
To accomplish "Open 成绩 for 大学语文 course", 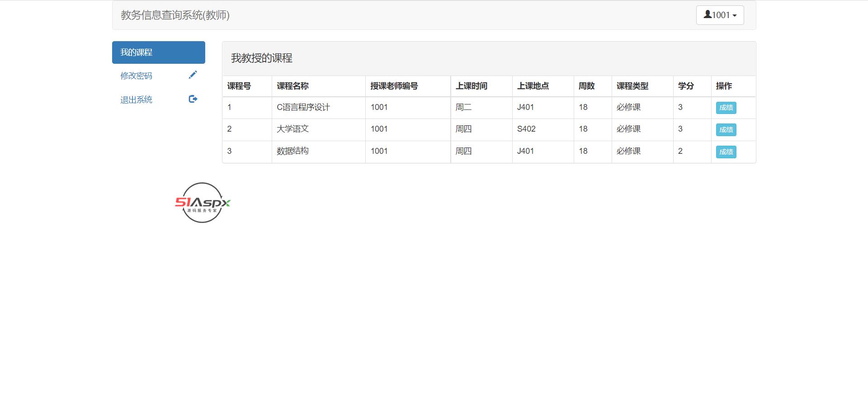I will [726, 130].
